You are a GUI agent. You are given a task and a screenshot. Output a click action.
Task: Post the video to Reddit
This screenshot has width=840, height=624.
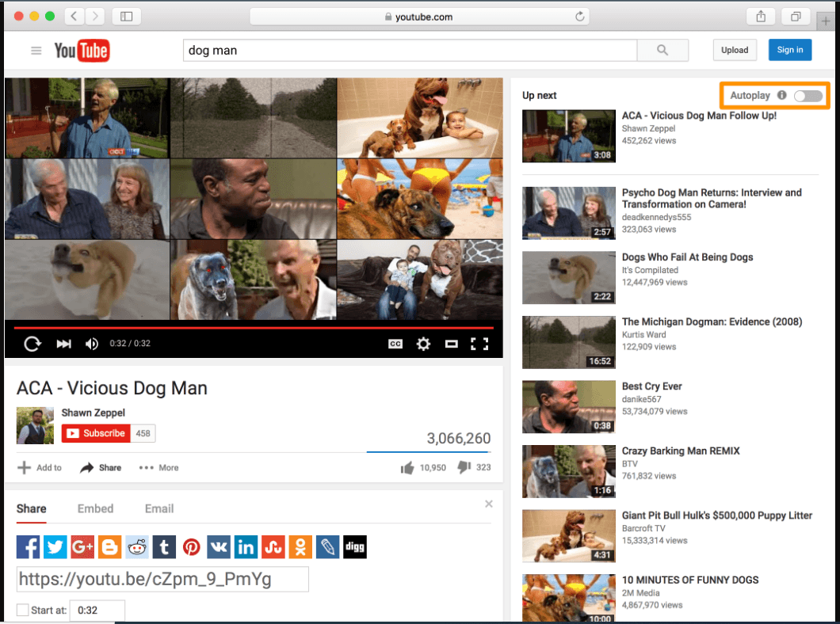pyautogui.click(x=136, y=546)
